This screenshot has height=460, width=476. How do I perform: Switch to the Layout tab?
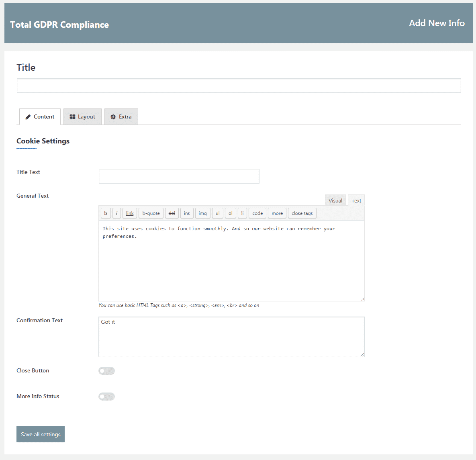click(x=83, y=117)
